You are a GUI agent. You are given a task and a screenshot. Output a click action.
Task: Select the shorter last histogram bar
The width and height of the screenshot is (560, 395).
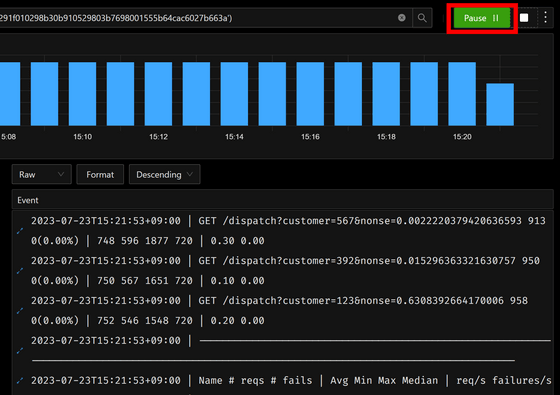500,105
